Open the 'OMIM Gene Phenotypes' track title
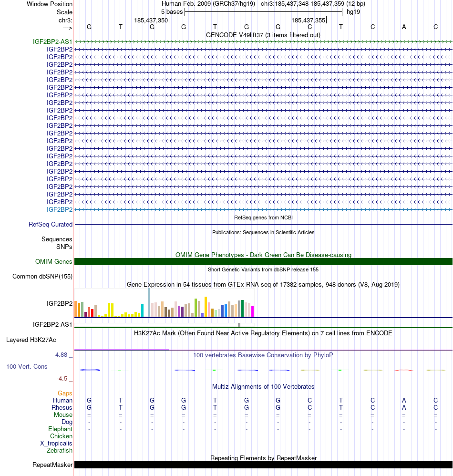Viewport: 453px width, 476px height. [x=263, y=255]
